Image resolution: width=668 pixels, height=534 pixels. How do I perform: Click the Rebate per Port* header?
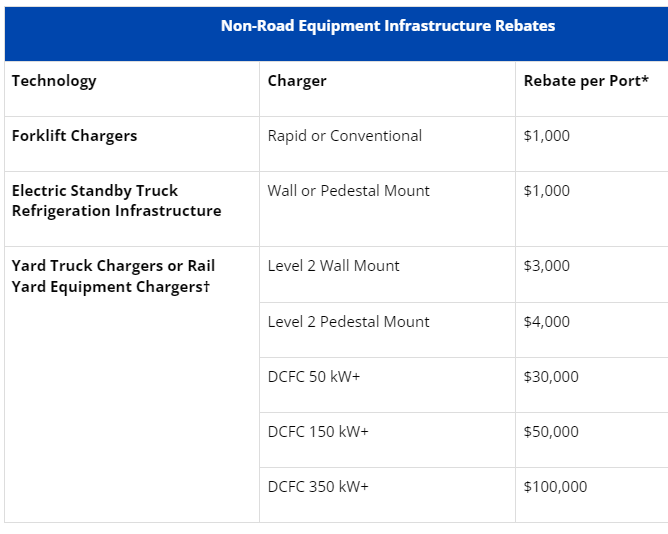click(586, 81)
